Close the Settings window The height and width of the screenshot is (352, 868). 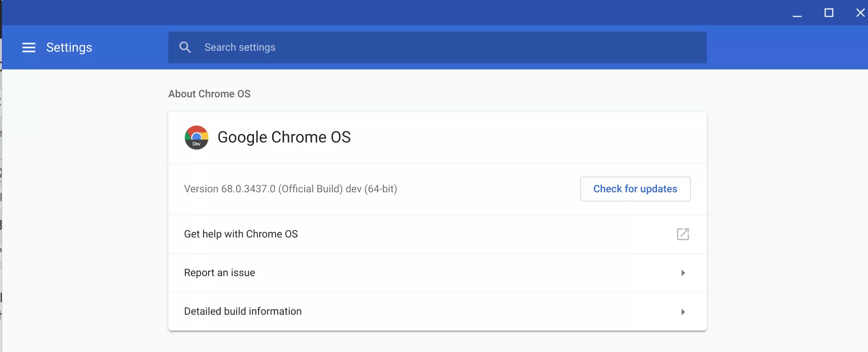pos(860,13)
